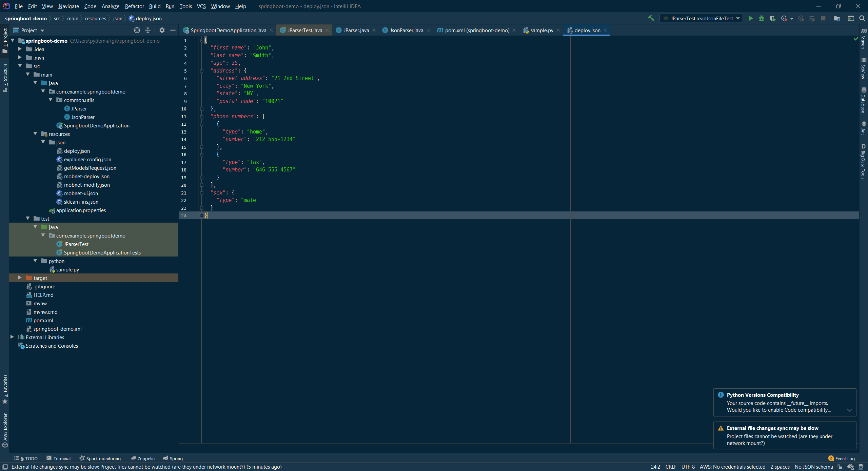Toggle the Structure tool window stripe

tap(5, 77)
